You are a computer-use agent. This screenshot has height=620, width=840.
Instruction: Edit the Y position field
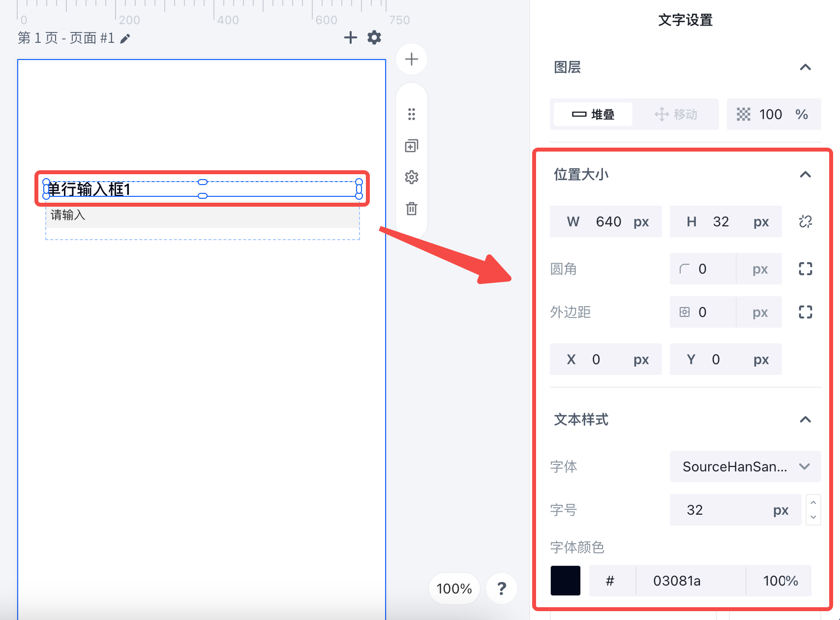[726, 359]
